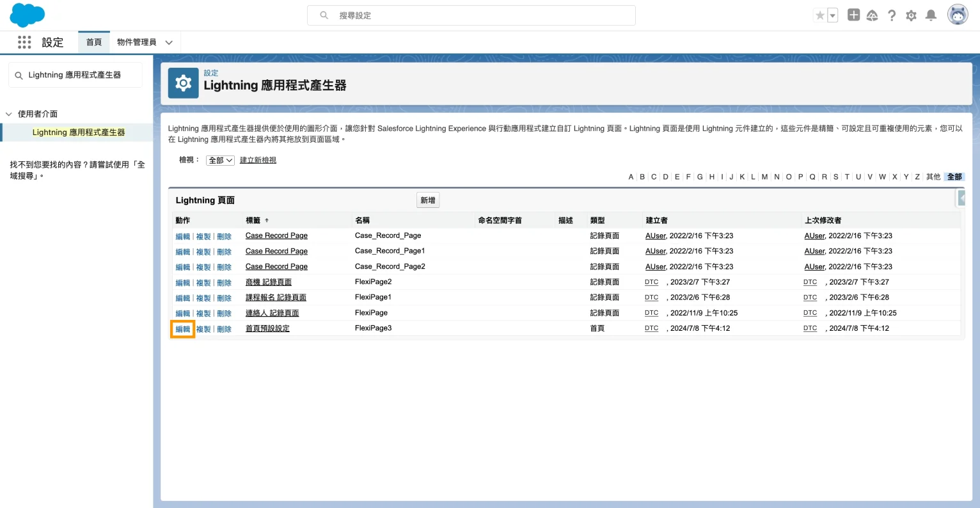The height and width of the screenshot is (508, 980).
Task: Open the App Launcher grid icon
Action: click(x=24, y=42)
